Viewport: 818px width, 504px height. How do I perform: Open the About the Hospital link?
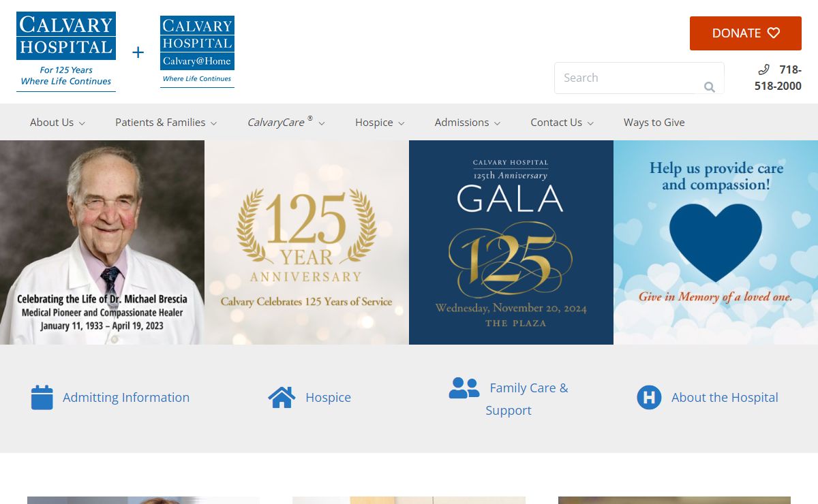pos(725,397)
